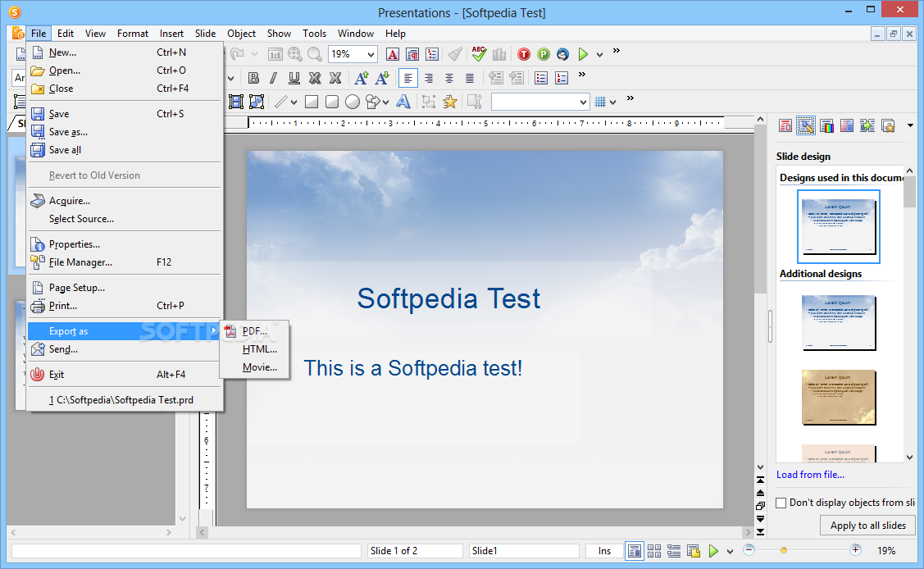Screen dimensions: 924x569
Task: Open the 19% zoom level dropdown
Action: [x=371, y=54]
